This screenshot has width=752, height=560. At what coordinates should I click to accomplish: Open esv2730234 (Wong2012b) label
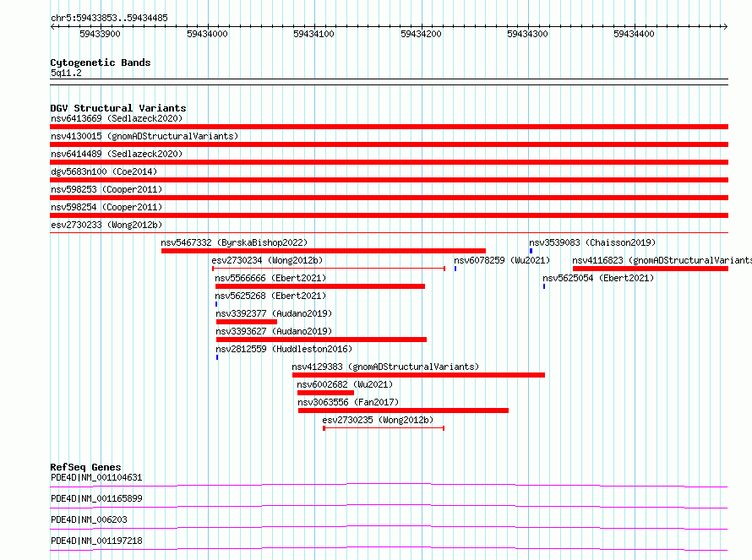[x=267, y=260]
